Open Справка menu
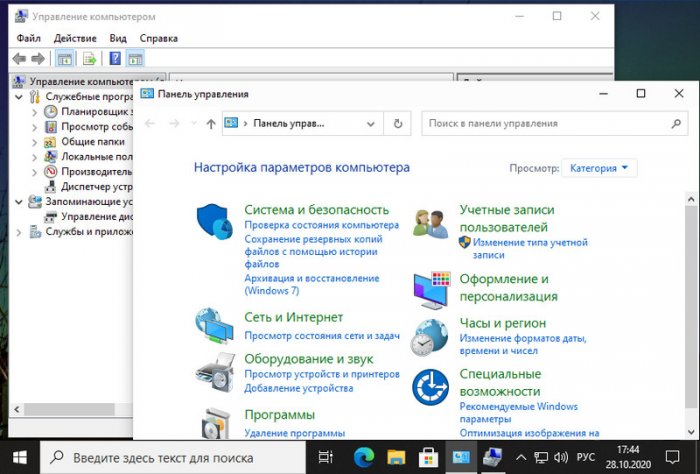700x474 pixels. coord(158,38)
